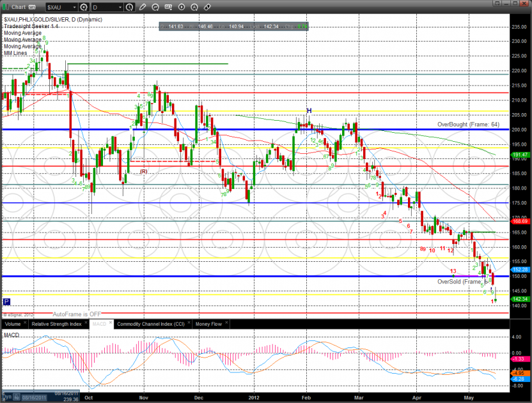Viewport: 532px width, 403px height.
Task: Click the 142.34 current price label
Action: 519,299
